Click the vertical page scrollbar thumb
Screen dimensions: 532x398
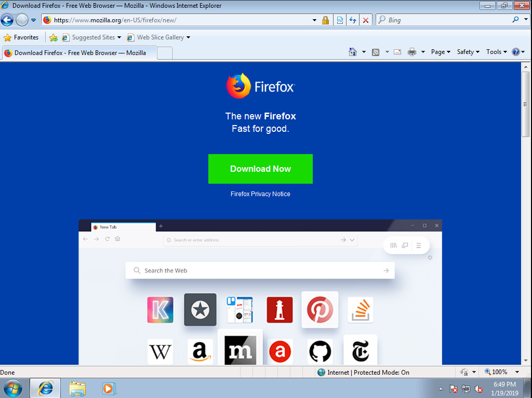pos(526,104)
